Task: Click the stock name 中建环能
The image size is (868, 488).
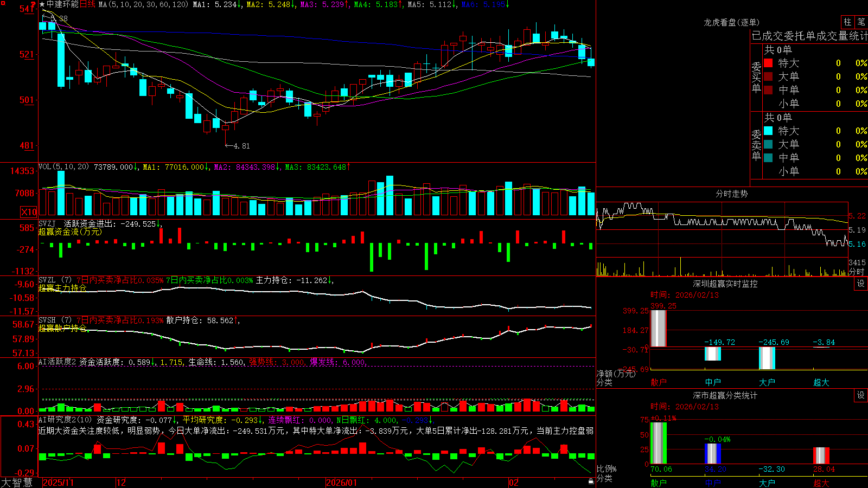Action: coord(63,4)
